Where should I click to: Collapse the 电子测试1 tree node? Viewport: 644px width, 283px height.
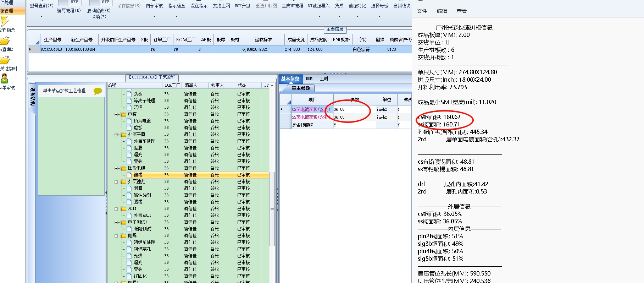click(x=116, y=222)
